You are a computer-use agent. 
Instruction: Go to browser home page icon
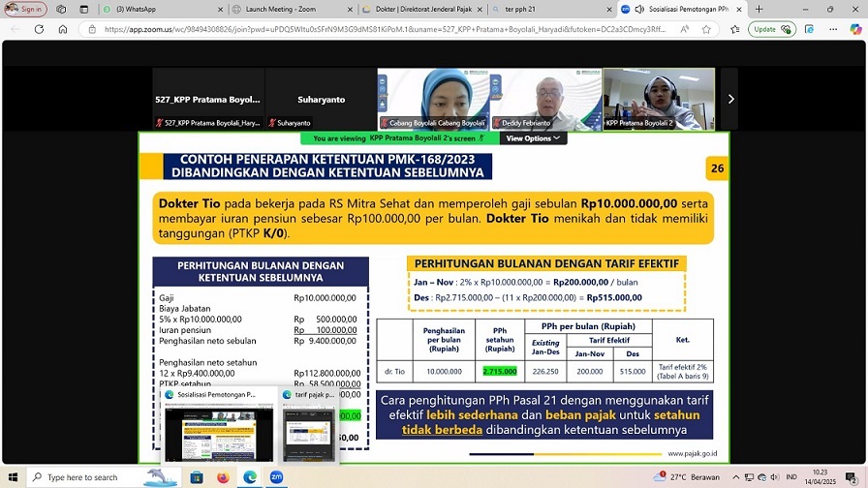63,29
